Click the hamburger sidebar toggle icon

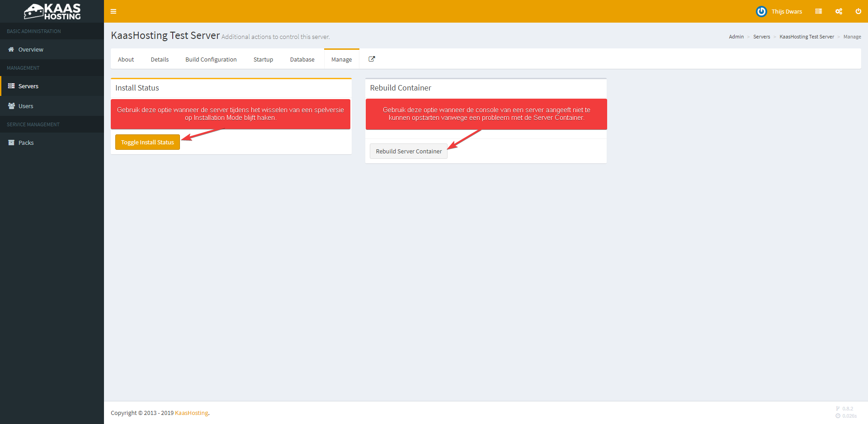(x=113, y=11)
